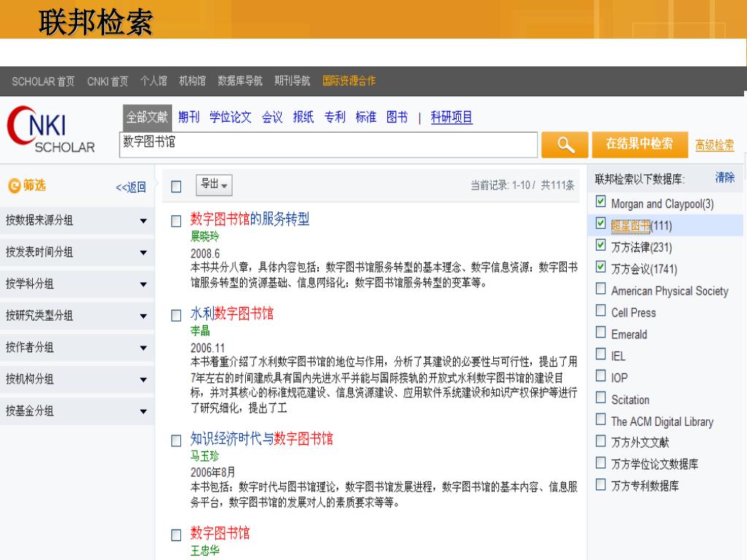Uncheck the 超星图书 database checkbox

point(601,223)
